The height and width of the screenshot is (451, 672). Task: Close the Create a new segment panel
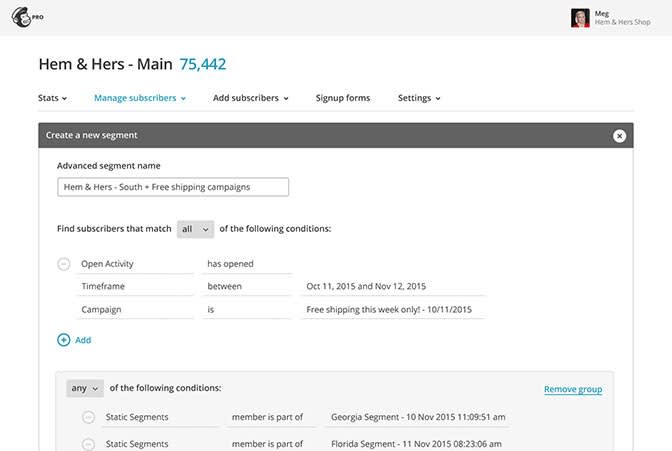(x=619, y=136)
